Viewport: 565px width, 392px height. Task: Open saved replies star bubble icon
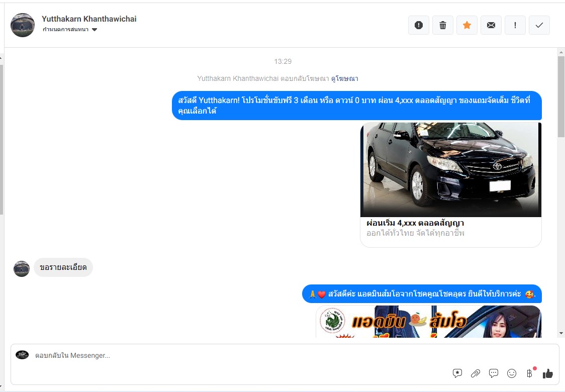(x=457, y=373)
